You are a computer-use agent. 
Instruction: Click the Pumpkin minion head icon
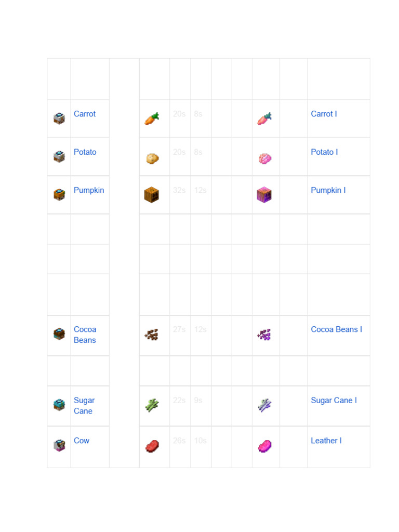click(59, 194)
